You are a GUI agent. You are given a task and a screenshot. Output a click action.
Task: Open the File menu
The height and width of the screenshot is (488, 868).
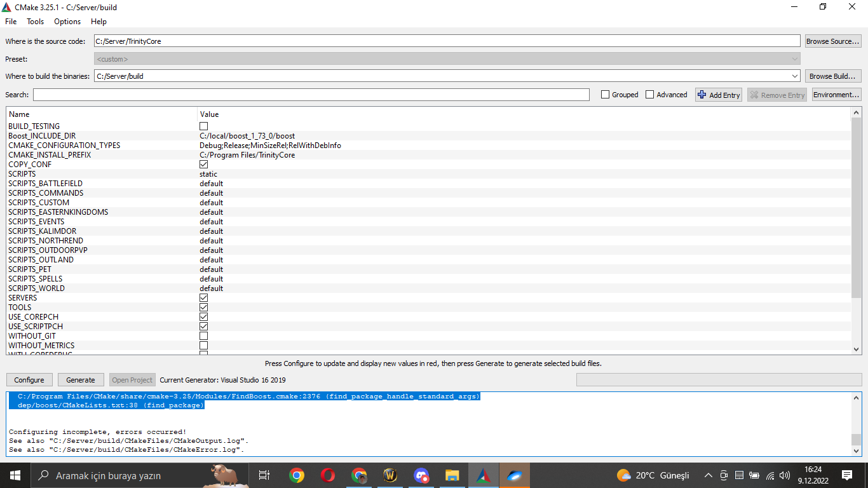tap(11, 22)
